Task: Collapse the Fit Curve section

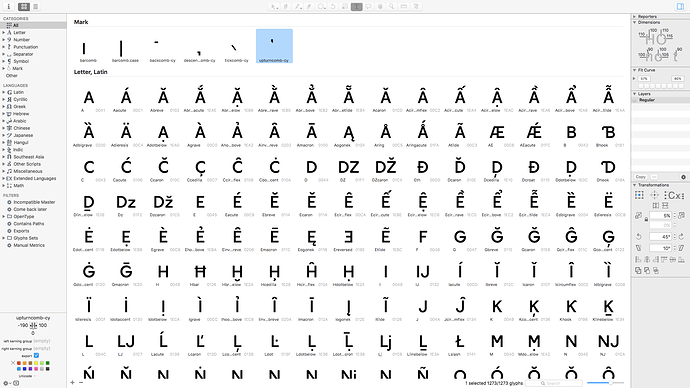Action: 635,70
